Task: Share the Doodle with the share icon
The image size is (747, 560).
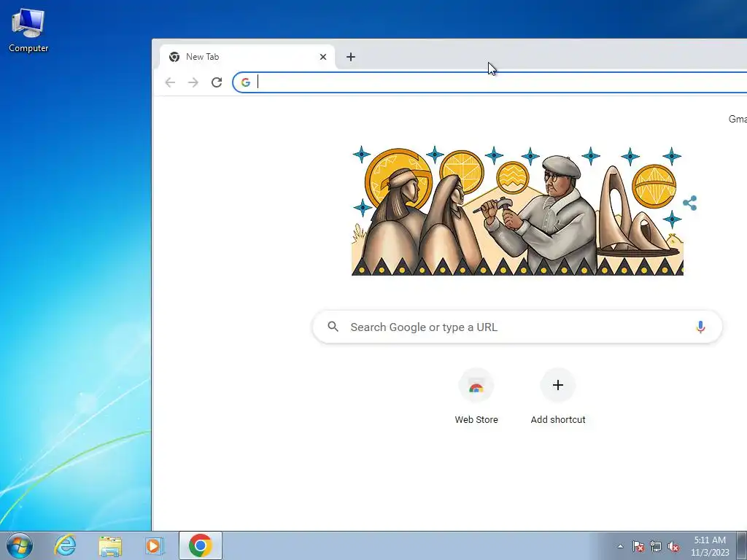Action: [690, 203]
